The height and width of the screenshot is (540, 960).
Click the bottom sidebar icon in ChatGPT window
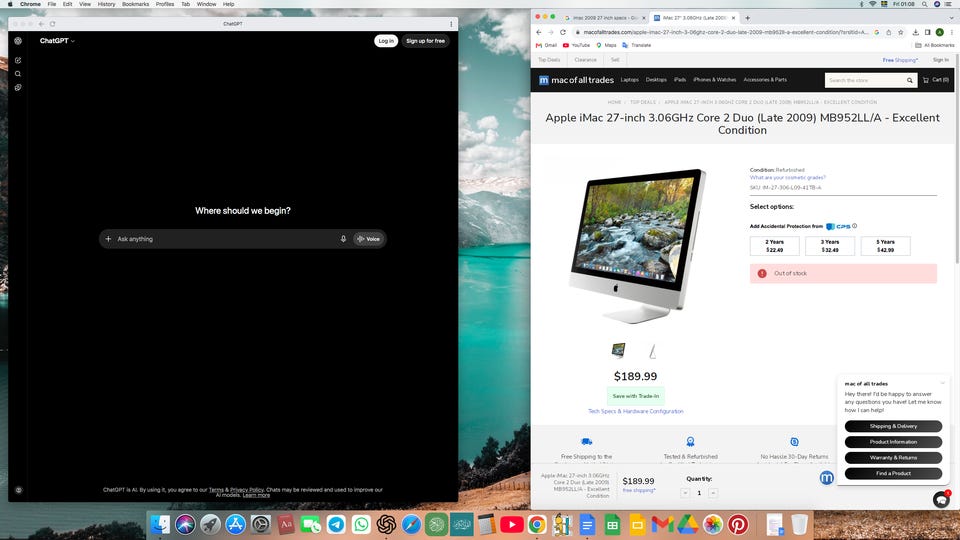coord(18,490)
